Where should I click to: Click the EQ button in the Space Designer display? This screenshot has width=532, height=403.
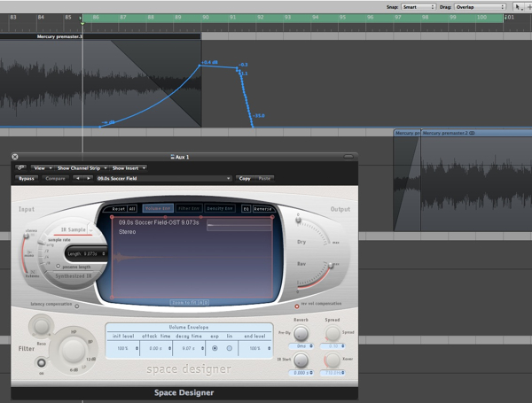click(x=246, y=209)
